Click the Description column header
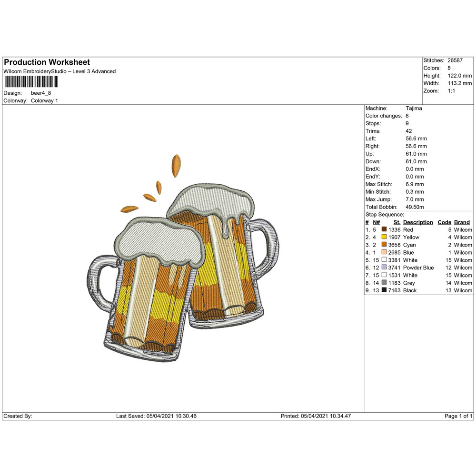Viewport: 476px width, 476px height. tap(417, 222)
